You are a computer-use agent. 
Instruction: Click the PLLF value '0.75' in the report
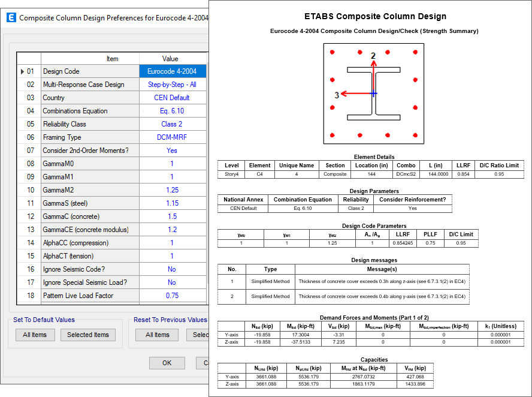(430, 243)
